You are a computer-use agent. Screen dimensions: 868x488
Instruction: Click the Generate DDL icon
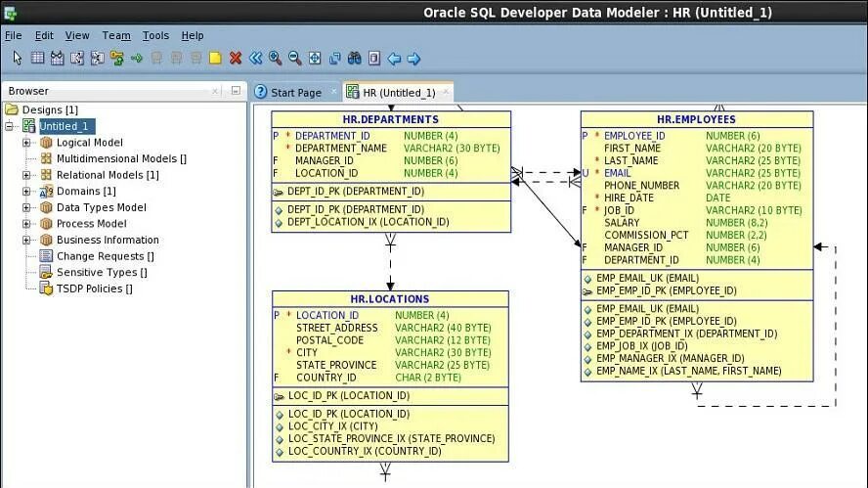[374, 58]
